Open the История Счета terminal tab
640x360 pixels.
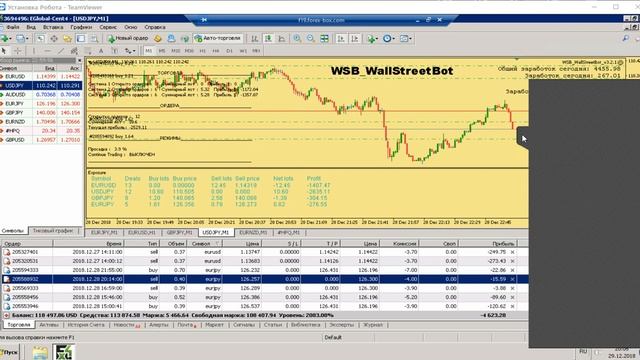click(86, 325)
